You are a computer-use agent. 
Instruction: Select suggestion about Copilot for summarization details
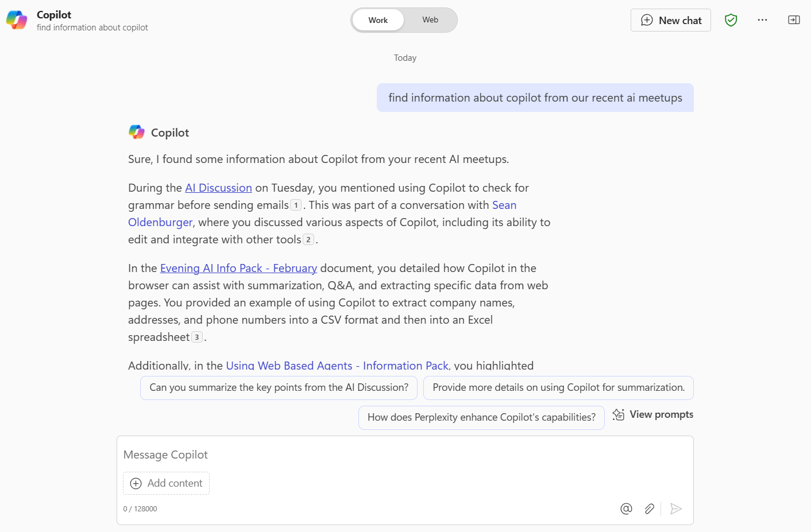(x=558, y=388)
